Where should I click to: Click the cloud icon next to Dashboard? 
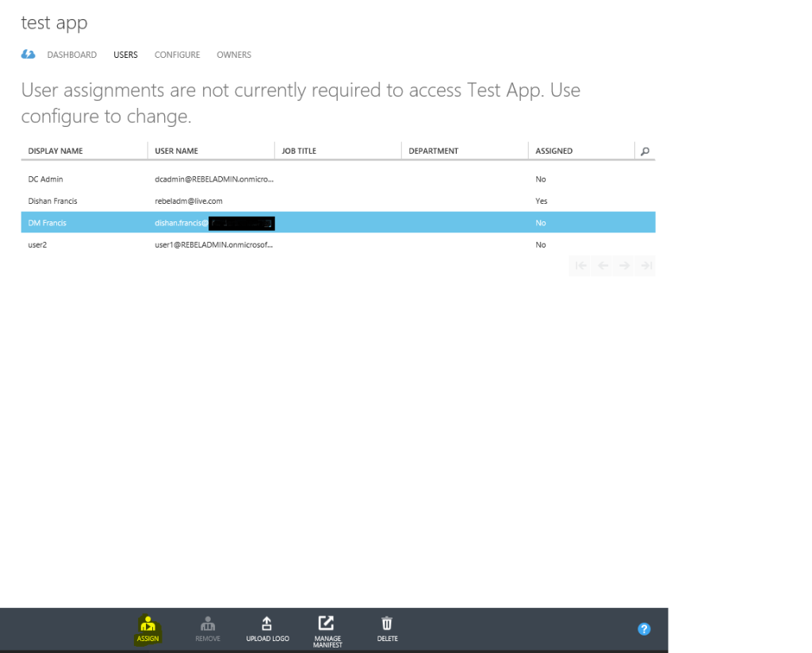click(29, 54)
